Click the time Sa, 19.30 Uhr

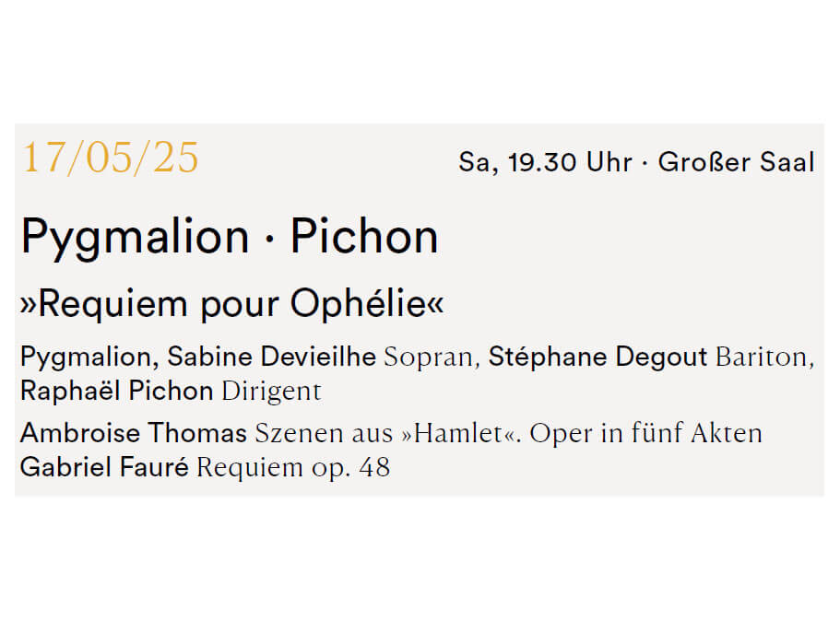pyautogui.click(x=545, y=162)
